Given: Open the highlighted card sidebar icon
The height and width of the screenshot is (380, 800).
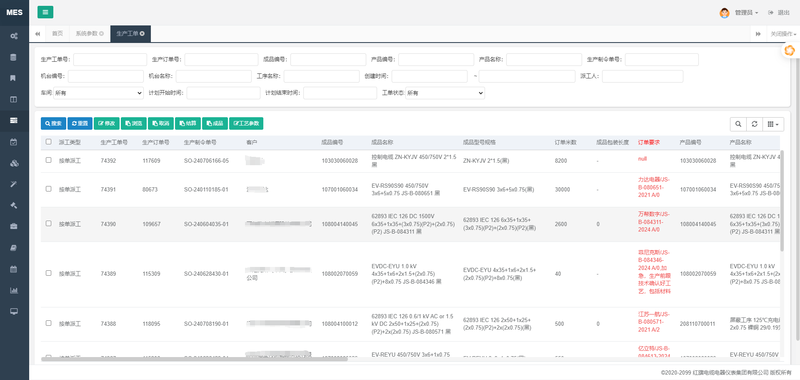Looking at the screenshot, I should click(x=14, y=120).
